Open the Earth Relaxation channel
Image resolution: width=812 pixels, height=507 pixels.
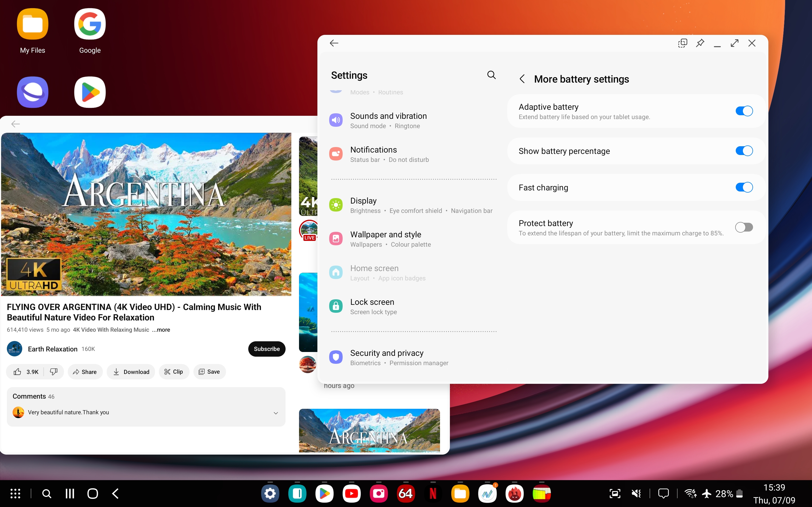click(53, 349)
